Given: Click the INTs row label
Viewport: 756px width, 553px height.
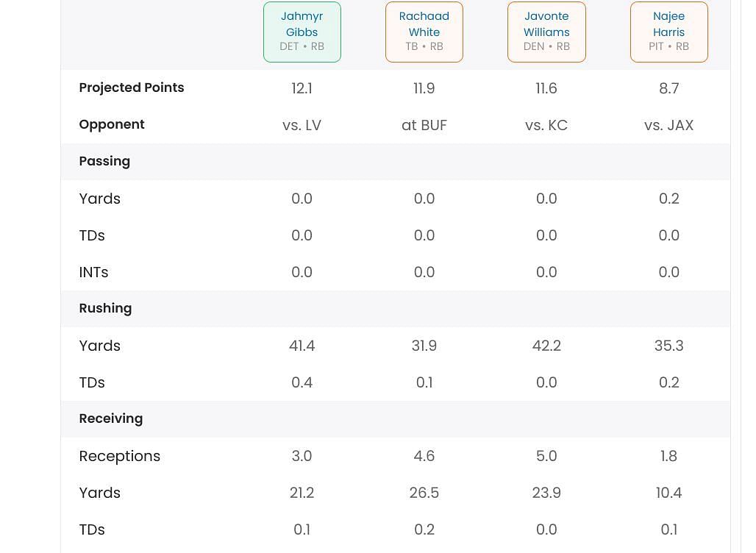Looking at the screenshot, I should [93, 272].
